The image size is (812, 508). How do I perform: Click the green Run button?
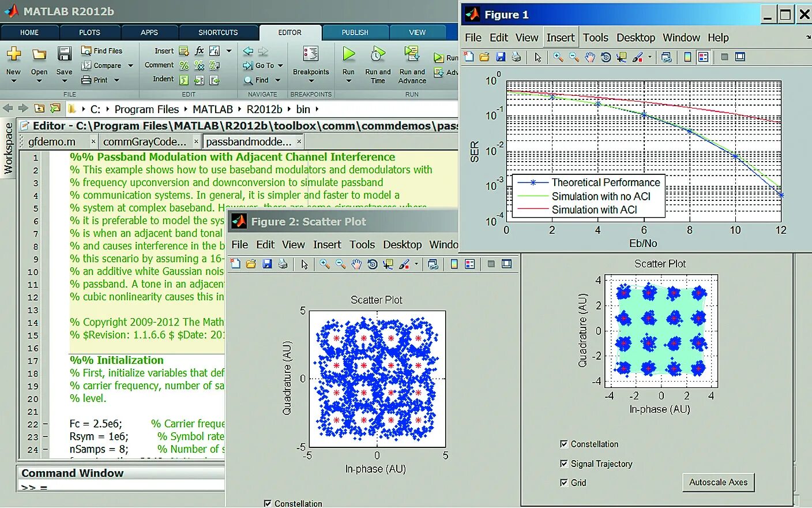click(348, 54)
